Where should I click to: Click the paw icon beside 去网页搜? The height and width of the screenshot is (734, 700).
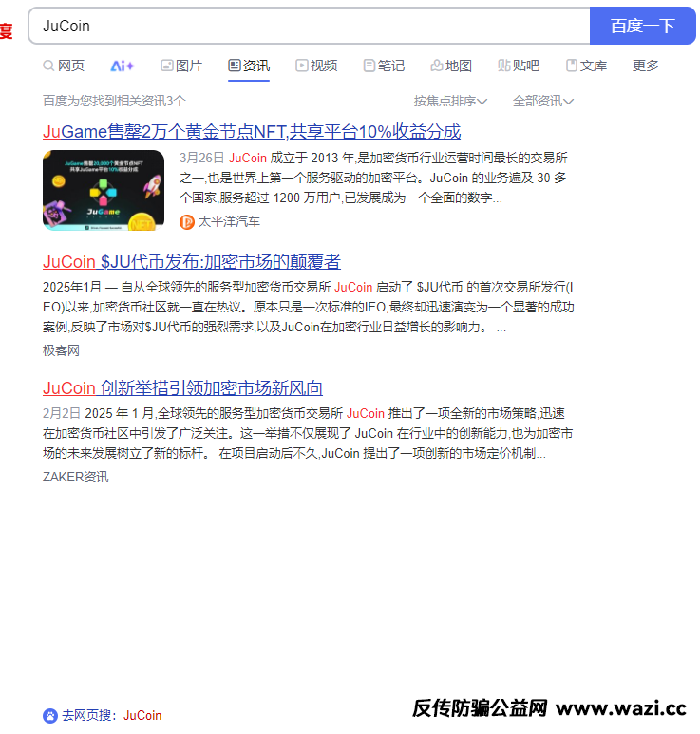pyautogui.click(x=50, y=715)
